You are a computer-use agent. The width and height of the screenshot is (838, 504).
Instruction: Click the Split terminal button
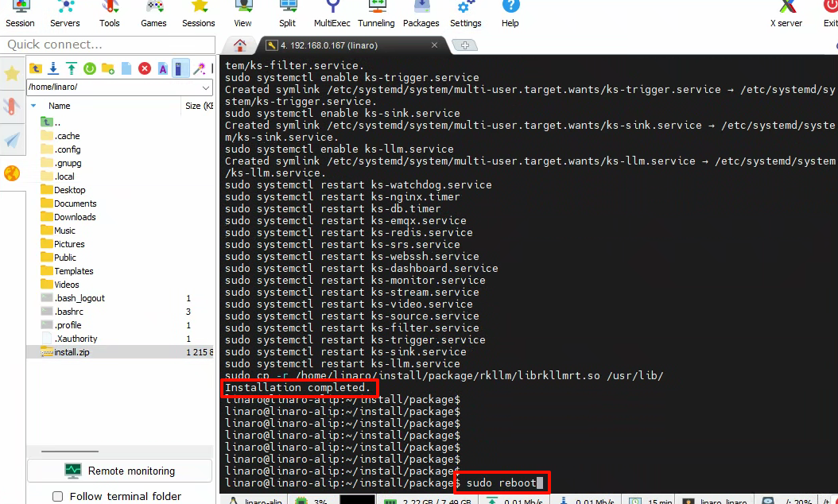pos(287,14)
